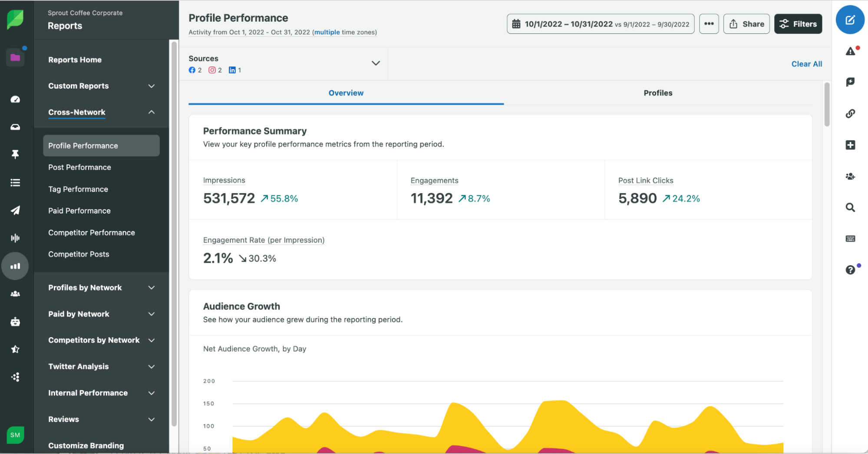Switch to the Profiles tab
The image size is (868, 454).
point(658,92)
